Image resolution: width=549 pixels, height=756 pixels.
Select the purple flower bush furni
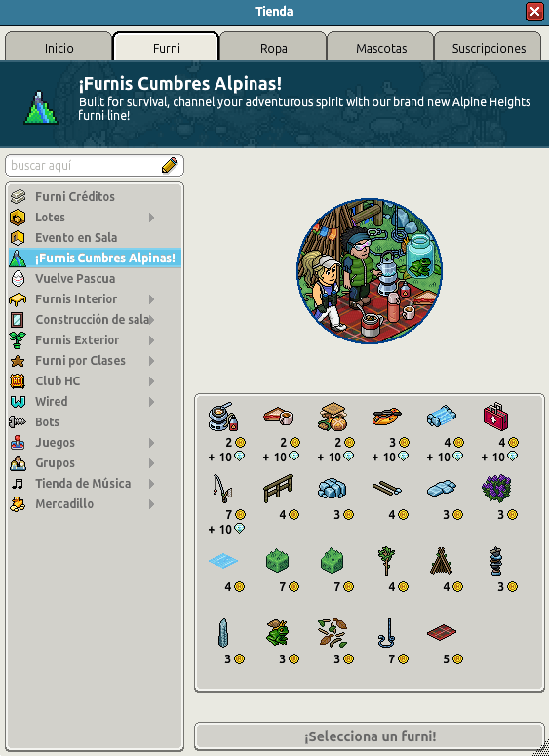click(x=496, y=489)
